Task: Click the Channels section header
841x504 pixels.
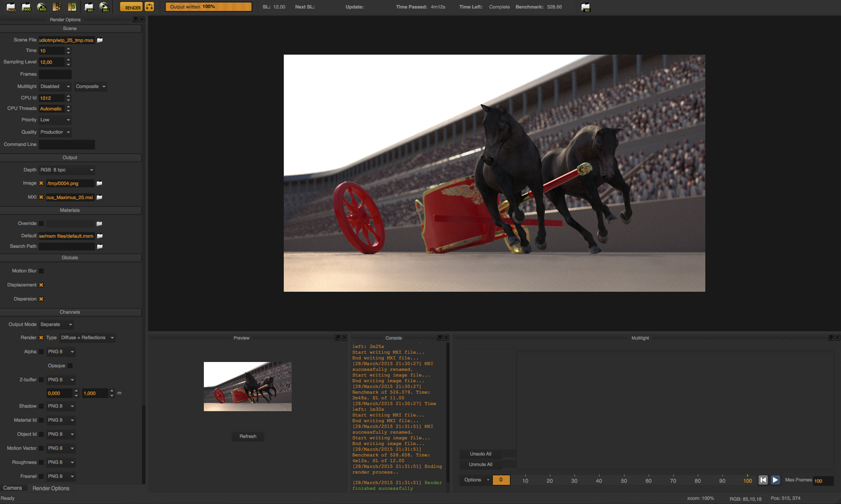Action: 70,312
